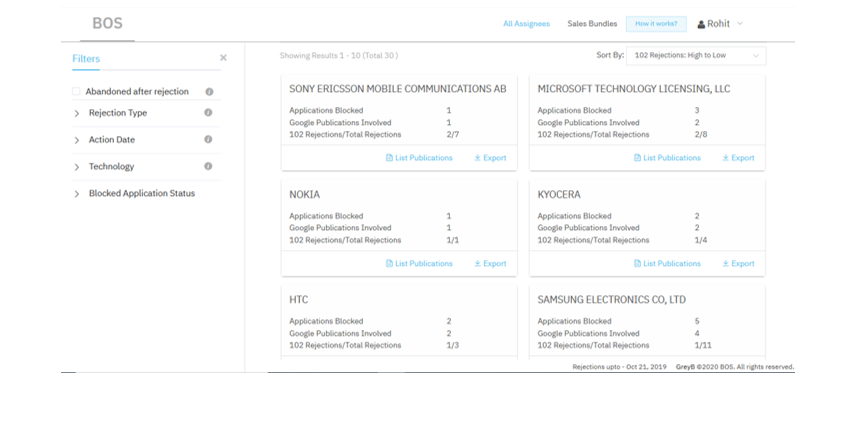Screen dimensions: 850x429
Task: Open info icon for Abandoned after rejection
Action: [209, 92]
